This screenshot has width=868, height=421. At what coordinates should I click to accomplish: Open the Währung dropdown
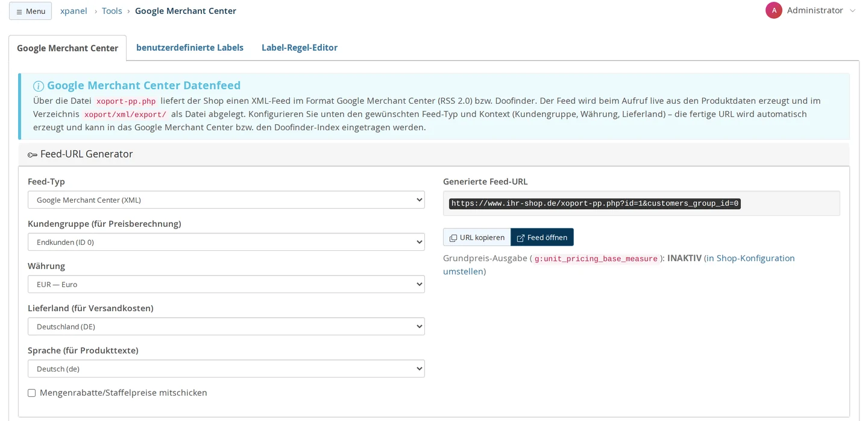226,284
